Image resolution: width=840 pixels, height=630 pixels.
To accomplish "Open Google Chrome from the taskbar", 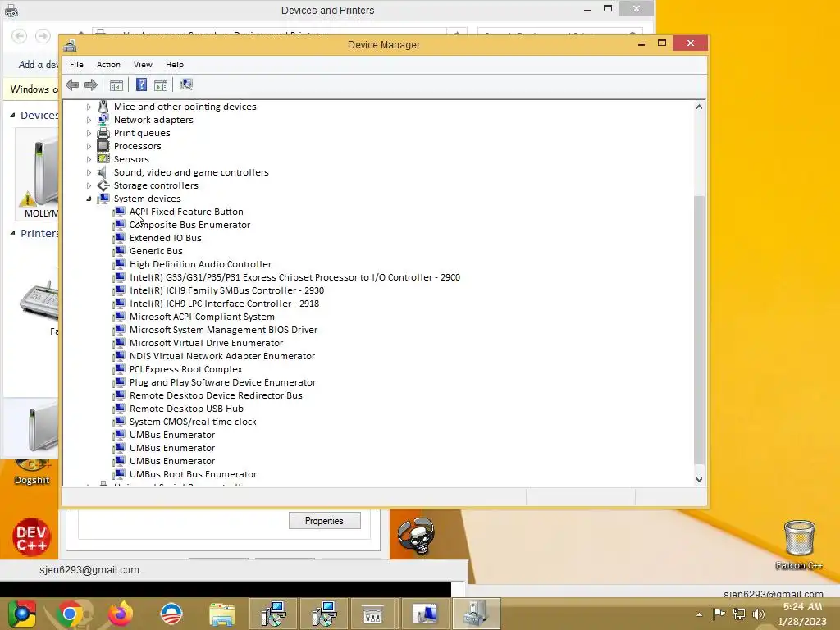I will (x=69, y=614).
